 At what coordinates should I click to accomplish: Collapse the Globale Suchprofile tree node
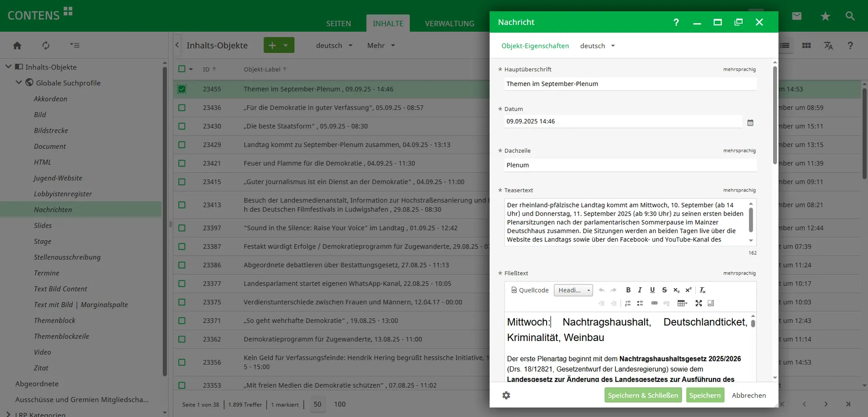point(19,82)
